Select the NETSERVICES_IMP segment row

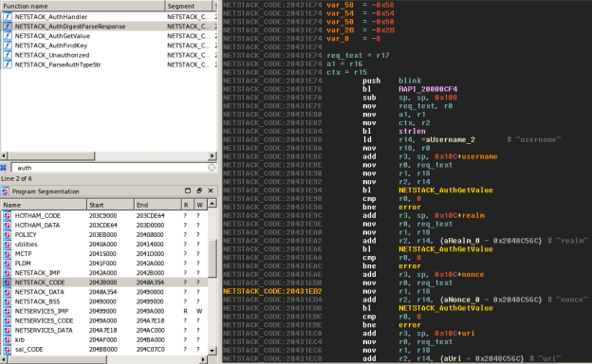coord(104,311)
